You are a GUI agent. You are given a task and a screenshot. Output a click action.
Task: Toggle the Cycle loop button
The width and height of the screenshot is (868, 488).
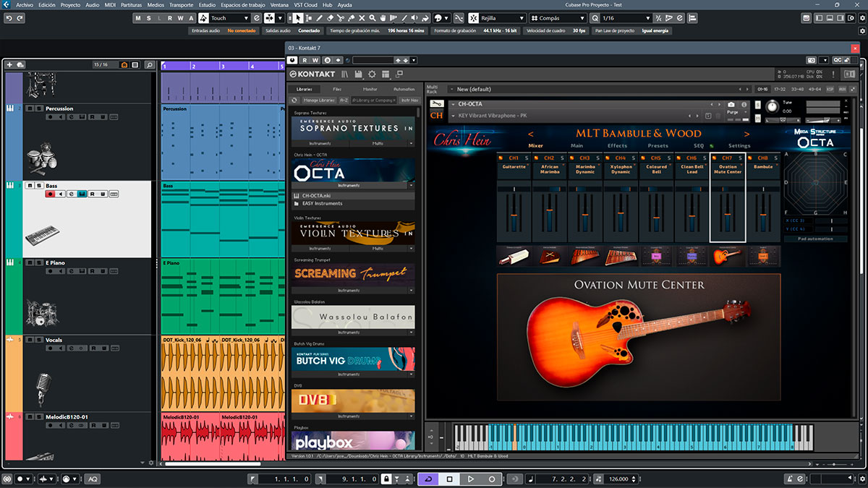click(x=428, y=479)
